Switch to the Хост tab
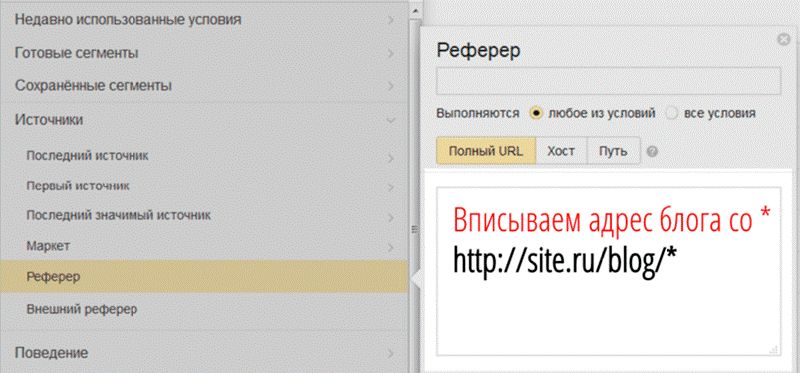The width and height of the screenshot is (800, 373). (561, 151)
